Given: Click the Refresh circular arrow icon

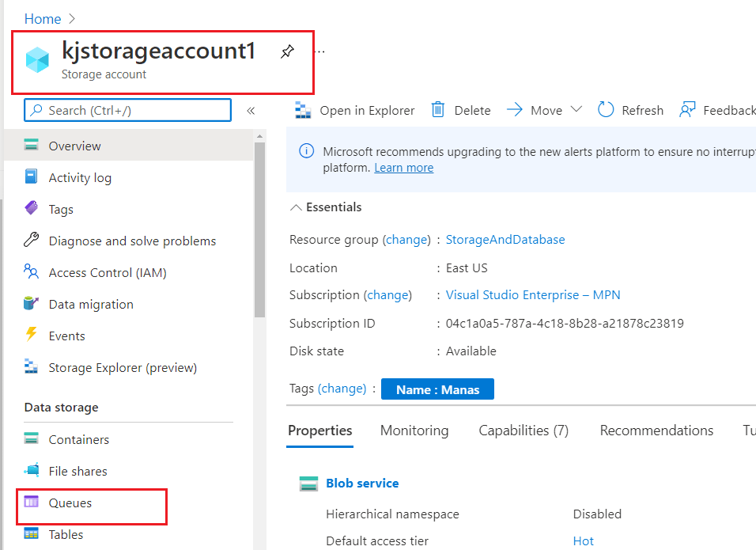Looking at the screenshot, I should click(x=606, y=109).
